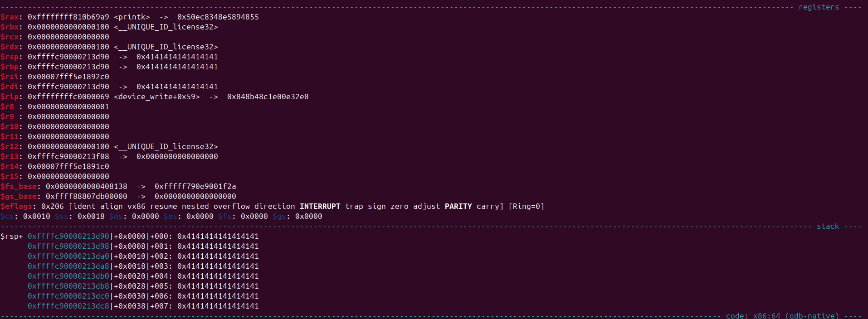Click the registers section header
This screenshot has width=868, height=319.
819,7
